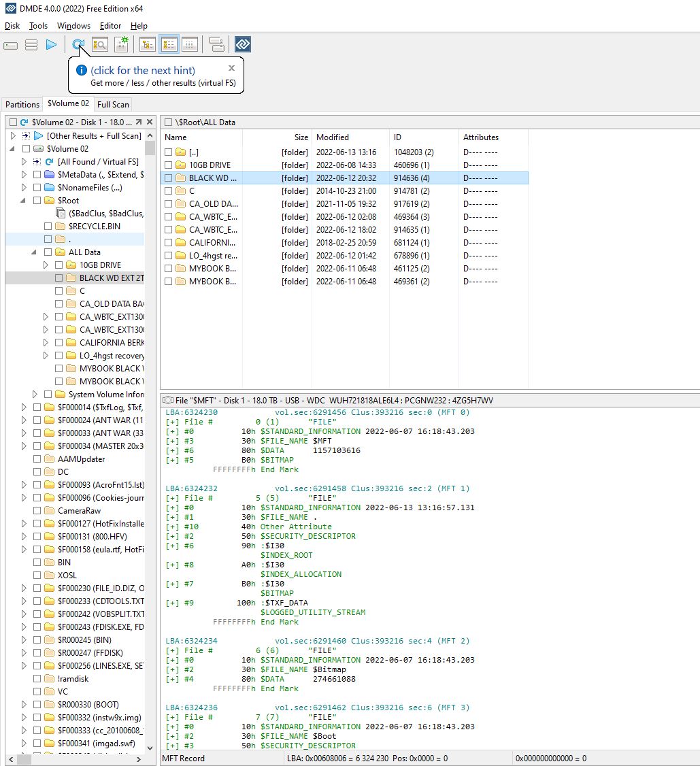Open the Partitions stack icon in toolbar
Image resolution: width=700 pixels, height=766 pixels.
coord(31,46)
